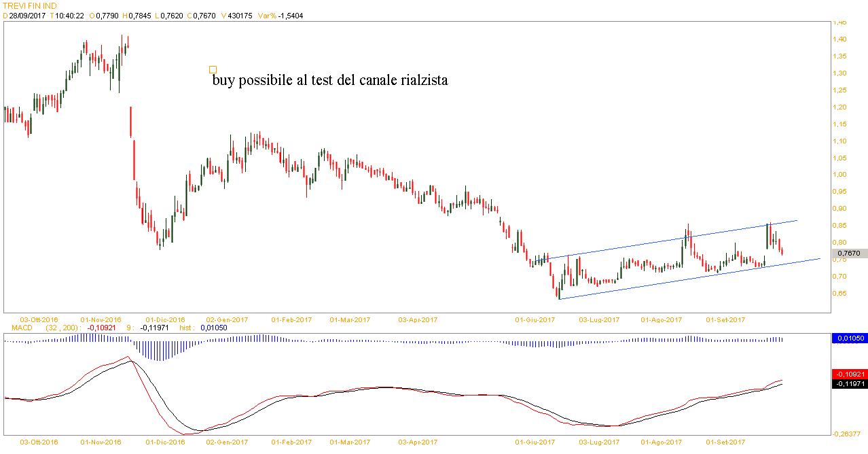
Task: Click the blue histogram value tag 0,01050
Action: pos(848,338)
